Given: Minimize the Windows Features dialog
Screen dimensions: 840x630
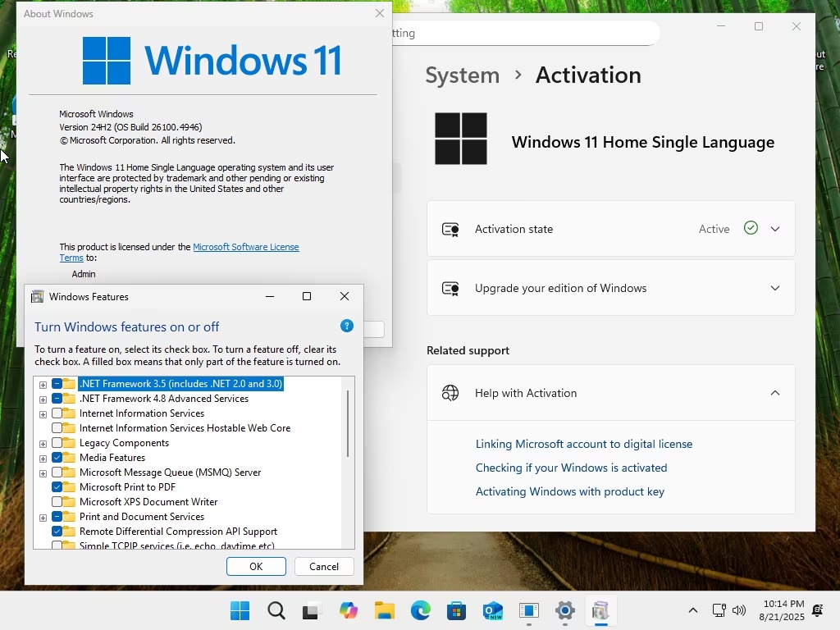Looking at the screenshot, I should 270,296.
